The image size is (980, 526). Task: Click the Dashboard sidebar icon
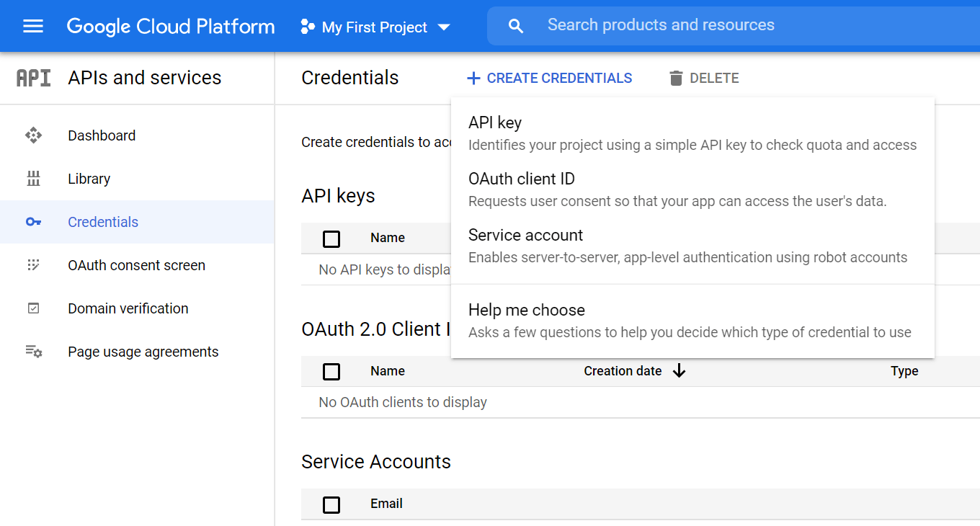tap(33, 135)
